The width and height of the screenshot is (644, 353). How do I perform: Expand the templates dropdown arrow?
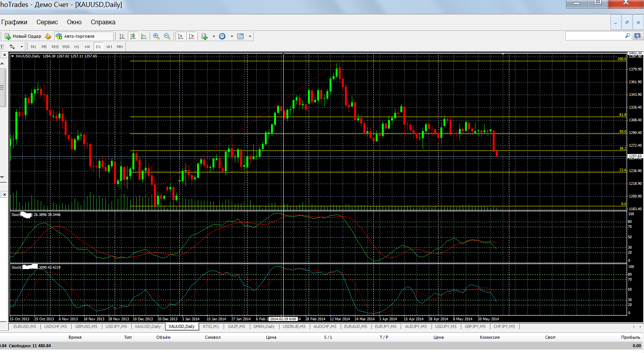250,37
